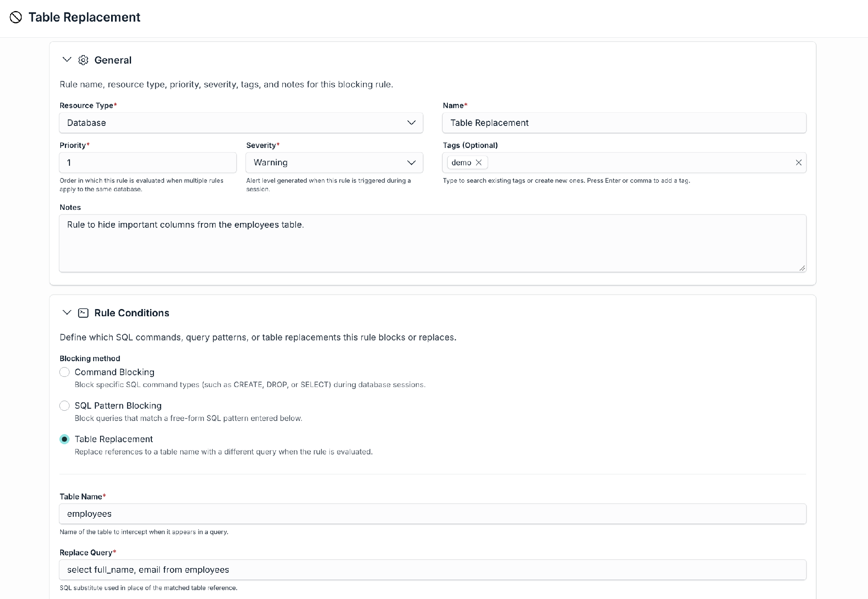The height and width of the screenshot is (599, 868).
Task: Click the Table Name field containing employees
Action: [433, 514]
